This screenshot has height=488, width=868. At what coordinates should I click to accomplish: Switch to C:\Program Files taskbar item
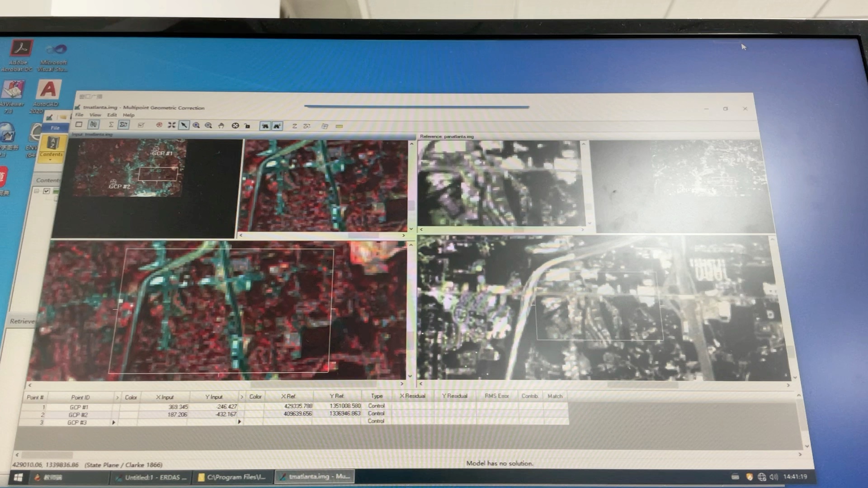(232, 477)
